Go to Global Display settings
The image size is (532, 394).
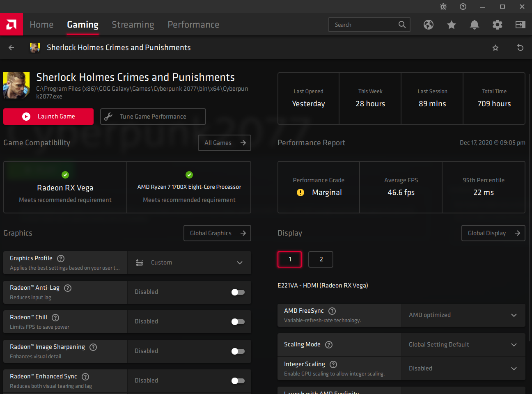(493, 233)
